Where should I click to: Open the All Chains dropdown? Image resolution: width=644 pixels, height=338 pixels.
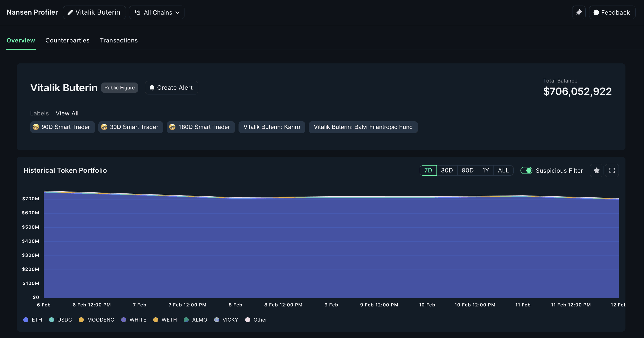tap(158, 12)
